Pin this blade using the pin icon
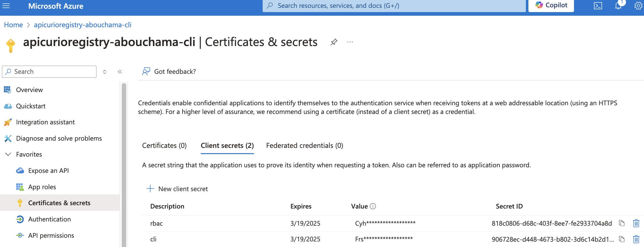 pyautogui.click(x=334, y=42)
